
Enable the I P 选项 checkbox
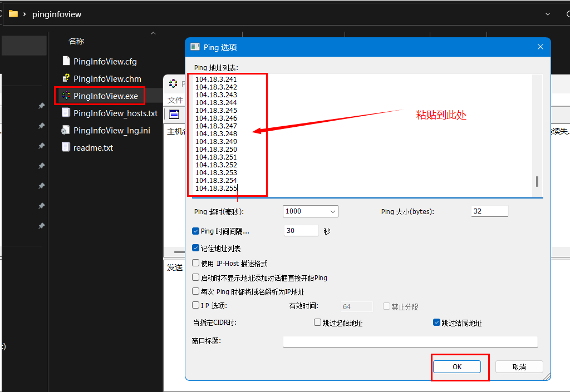pos(195,305)
